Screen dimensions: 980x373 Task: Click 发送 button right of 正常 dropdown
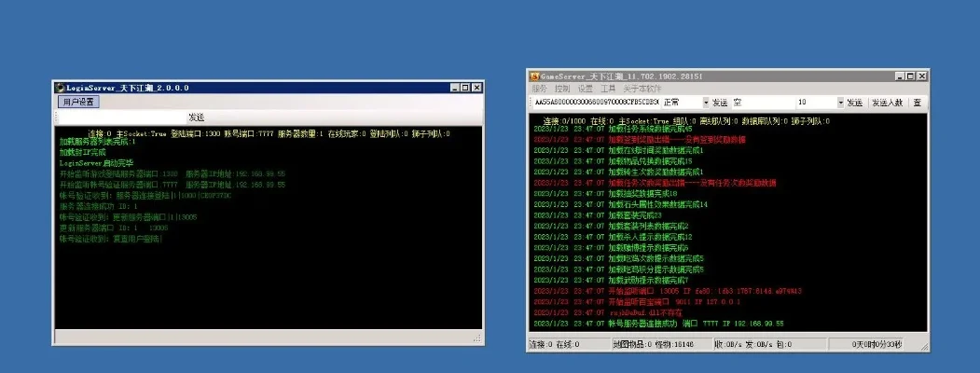[720, 102]
